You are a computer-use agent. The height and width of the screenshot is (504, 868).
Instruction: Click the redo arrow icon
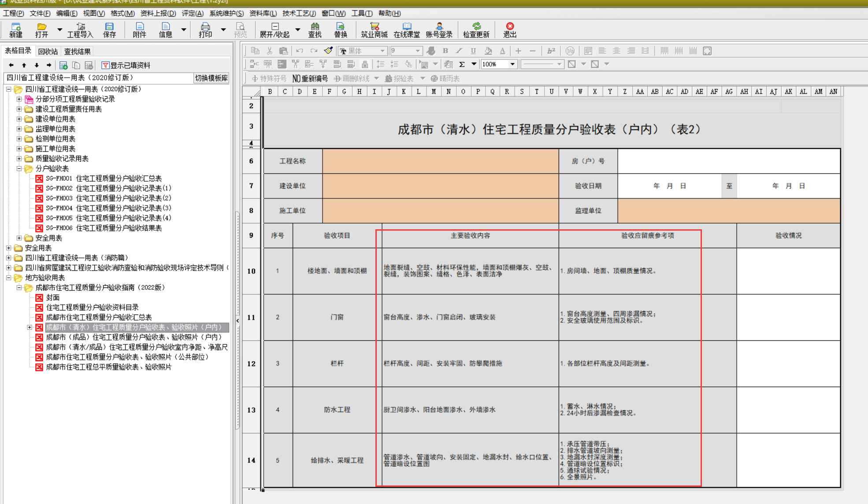pos(314,51)
